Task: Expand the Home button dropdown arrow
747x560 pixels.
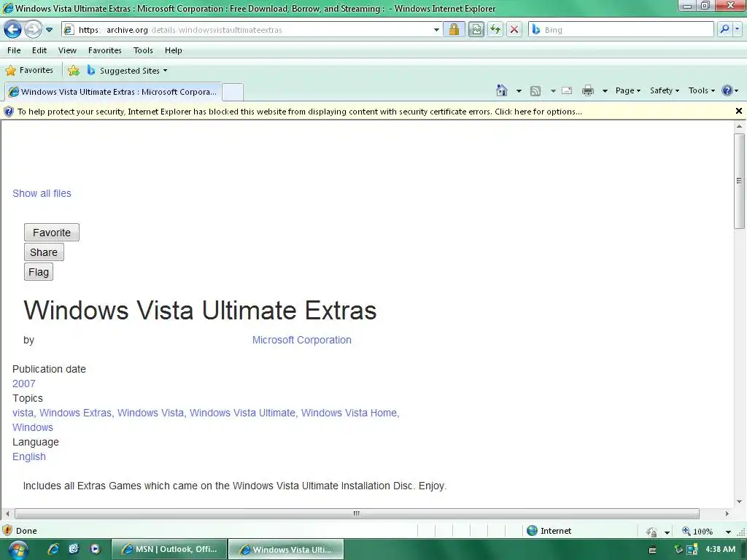Action: pyautogui.click(x=519, y=90)
